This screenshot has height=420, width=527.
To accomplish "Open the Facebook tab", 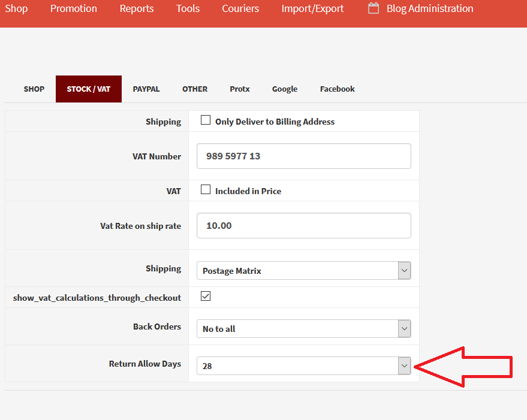I will (x=338, y=89).
